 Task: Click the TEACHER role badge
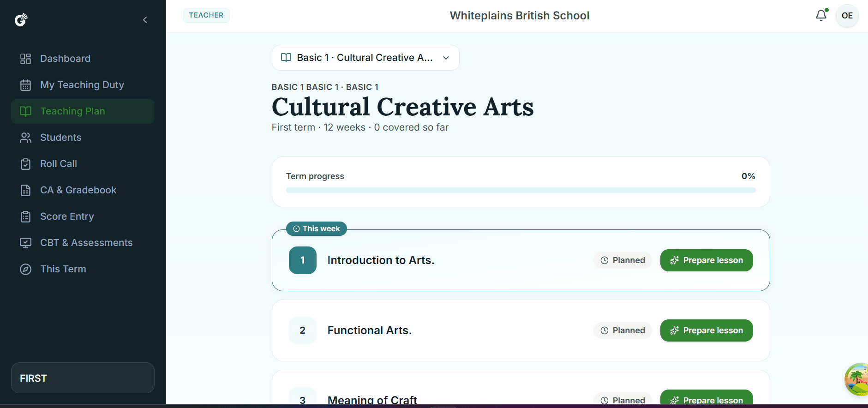pos(206,15)
